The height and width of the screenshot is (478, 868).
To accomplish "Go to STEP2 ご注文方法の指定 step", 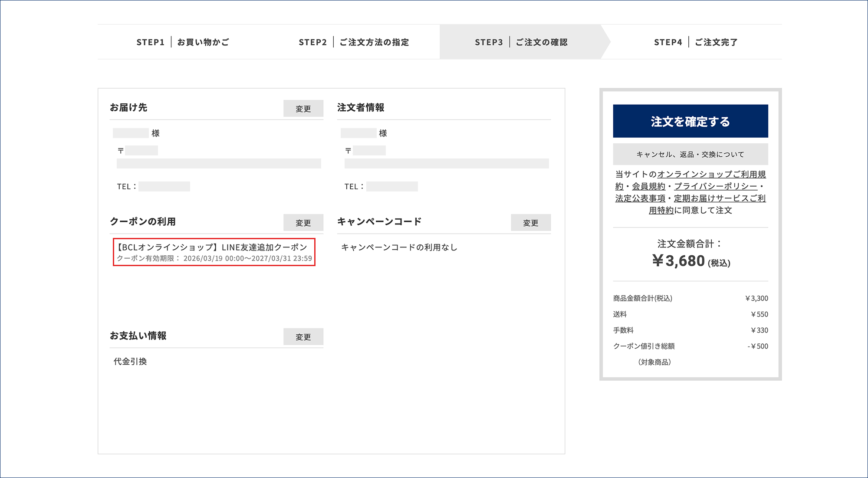I will tap(354, 42).
